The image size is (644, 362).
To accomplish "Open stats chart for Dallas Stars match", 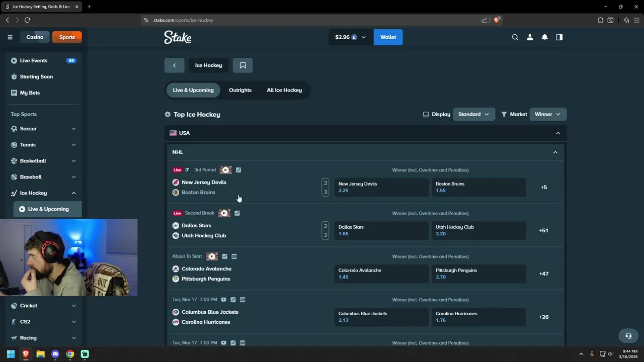I will tap(237, 213).
